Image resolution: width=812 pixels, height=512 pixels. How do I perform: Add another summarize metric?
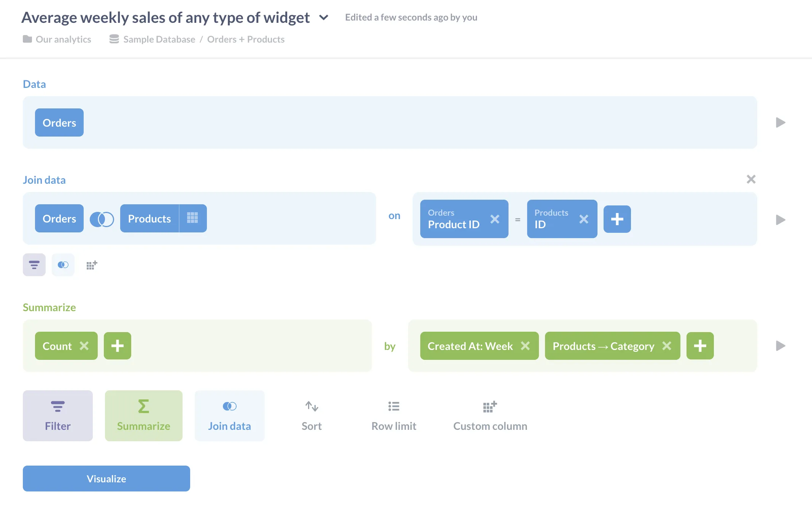117,346
